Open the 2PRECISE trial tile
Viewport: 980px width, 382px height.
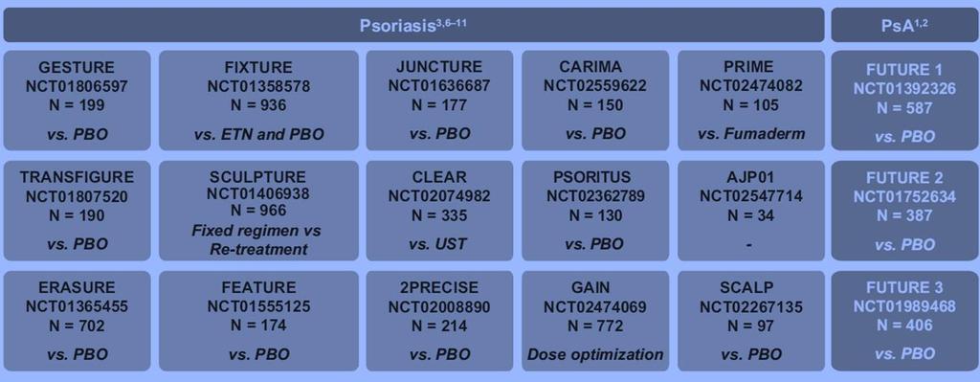[439, 321]
